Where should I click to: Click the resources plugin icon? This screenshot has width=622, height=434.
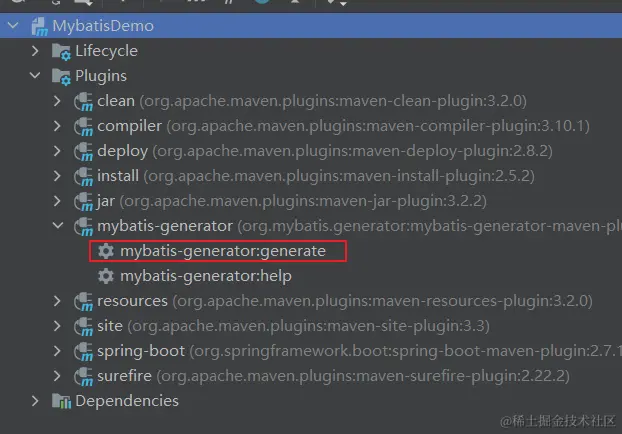pyautogui.click(x=83, y=301)
